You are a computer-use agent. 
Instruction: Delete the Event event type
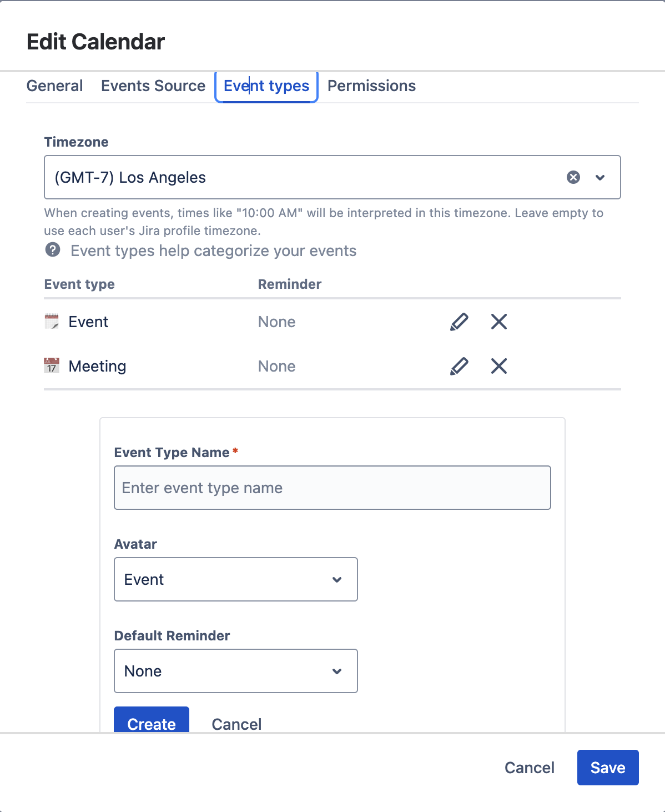(498, 322)
